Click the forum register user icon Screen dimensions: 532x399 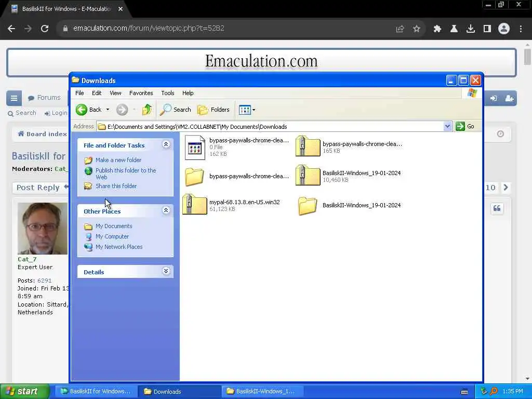click(509, 98)
